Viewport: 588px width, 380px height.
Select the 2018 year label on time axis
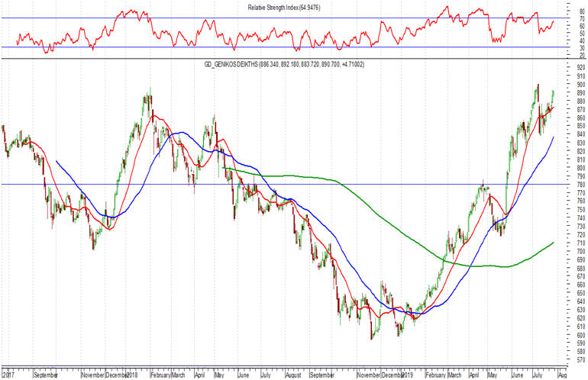click(131, 375)
